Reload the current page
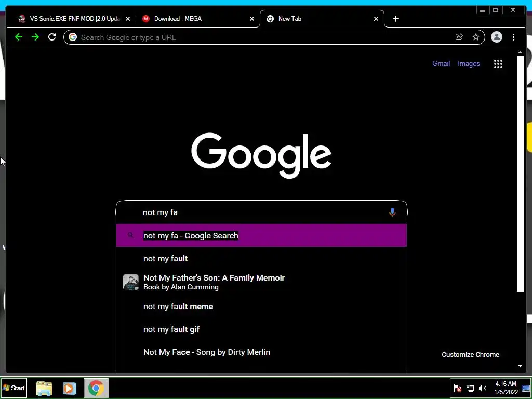532x399 pixels. point(51,37)
